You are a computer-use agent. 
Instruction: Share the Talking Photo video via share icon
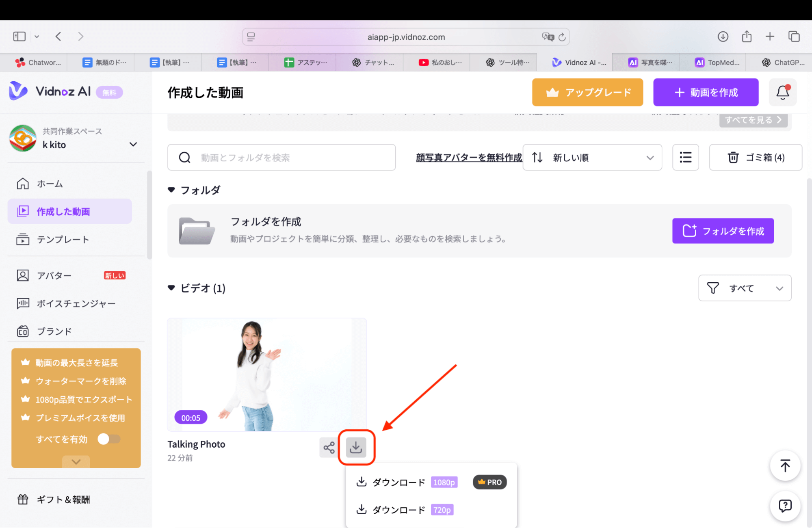tap(329, 448)
